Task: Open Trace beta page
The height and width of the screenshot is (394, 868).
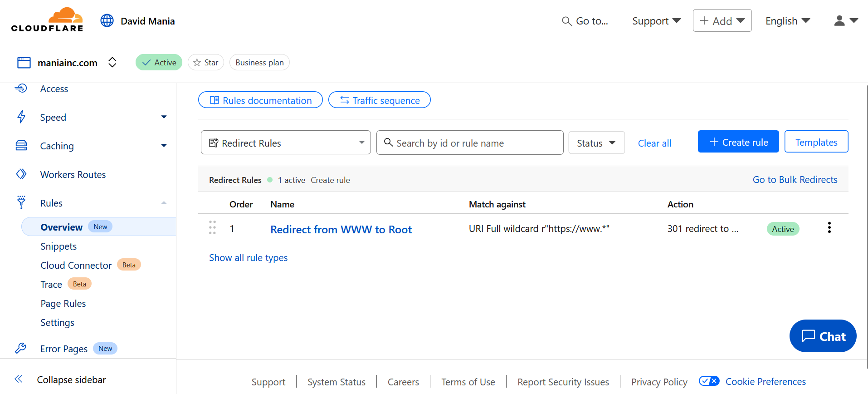Action: click(x=51, y=285)
